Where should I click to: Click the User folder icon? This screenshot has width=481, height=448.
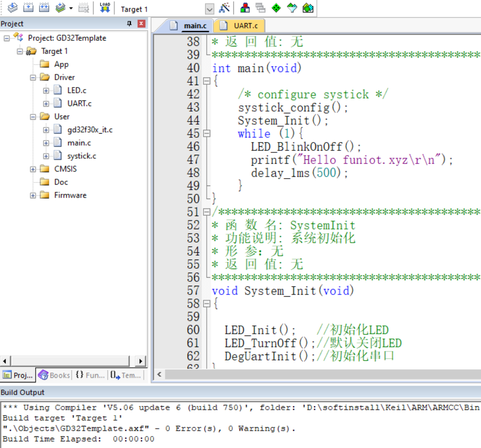point(45,116)
